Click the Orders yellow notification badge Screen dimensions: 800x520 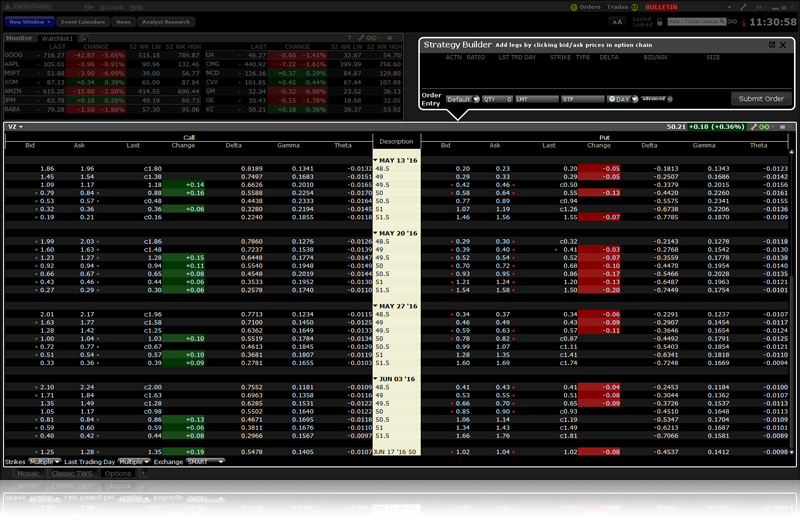(573, 7)
